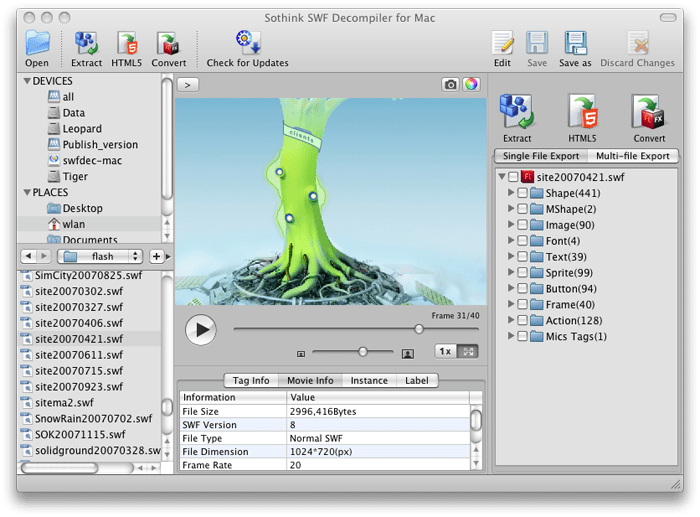Screen dimensions: 700x517
Task: Click the + add folder button
Action: 156,256
